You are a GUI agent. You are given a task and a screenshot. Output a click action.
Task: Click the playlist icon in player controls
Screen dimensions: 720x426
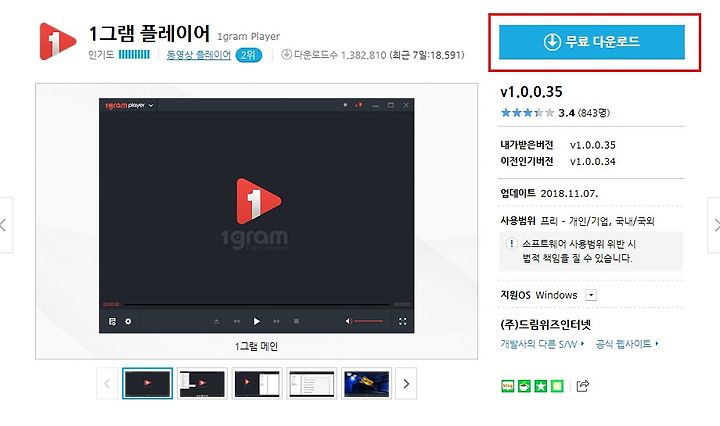click(x=112, y=321)
